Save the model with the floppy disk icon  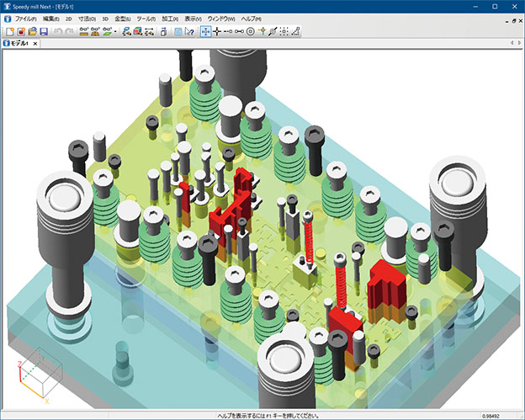[44, 31]
